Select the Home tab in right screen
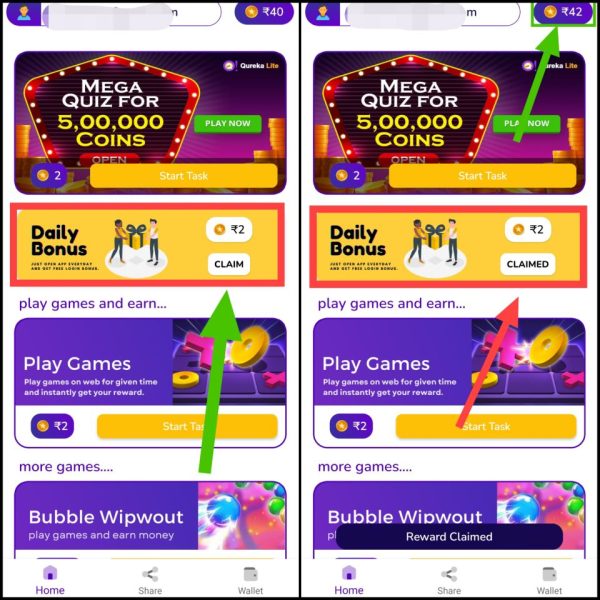This screenshot has height=600, width=600. (x=349, y=580)
